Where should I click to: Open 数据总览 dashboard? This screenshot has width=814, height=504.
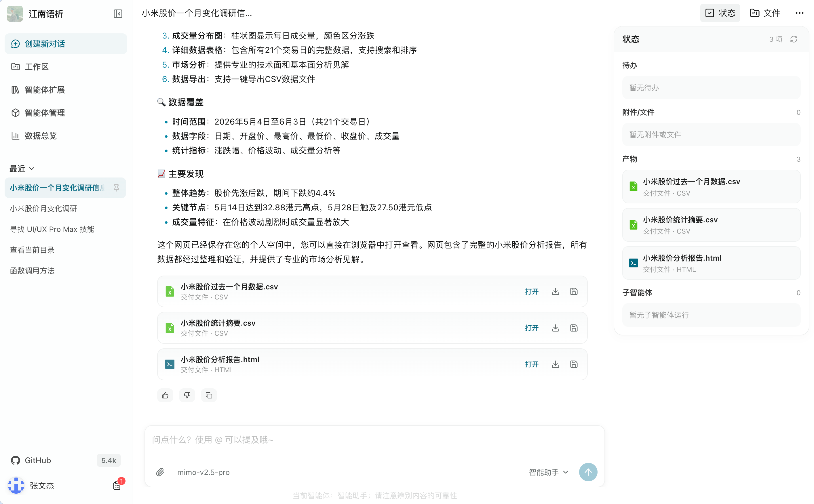[x=66, y=136]
